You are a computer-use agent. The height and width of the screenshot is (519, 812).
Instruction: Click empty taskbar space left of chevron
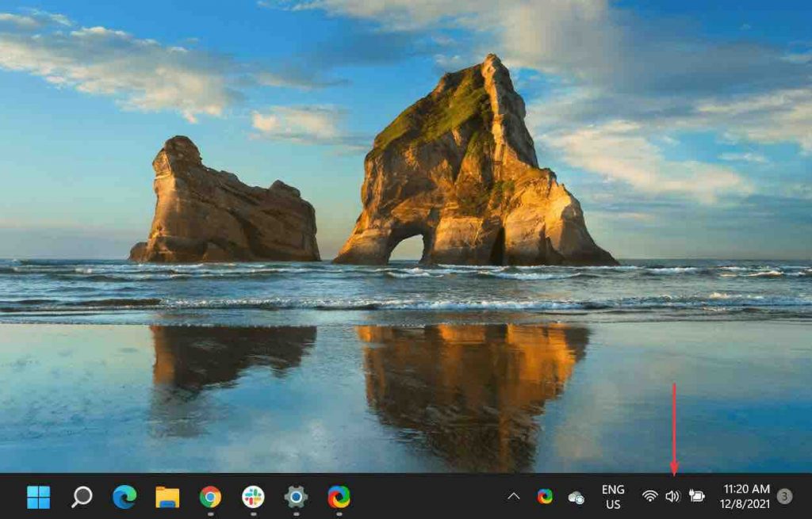[x=428, y=497]
